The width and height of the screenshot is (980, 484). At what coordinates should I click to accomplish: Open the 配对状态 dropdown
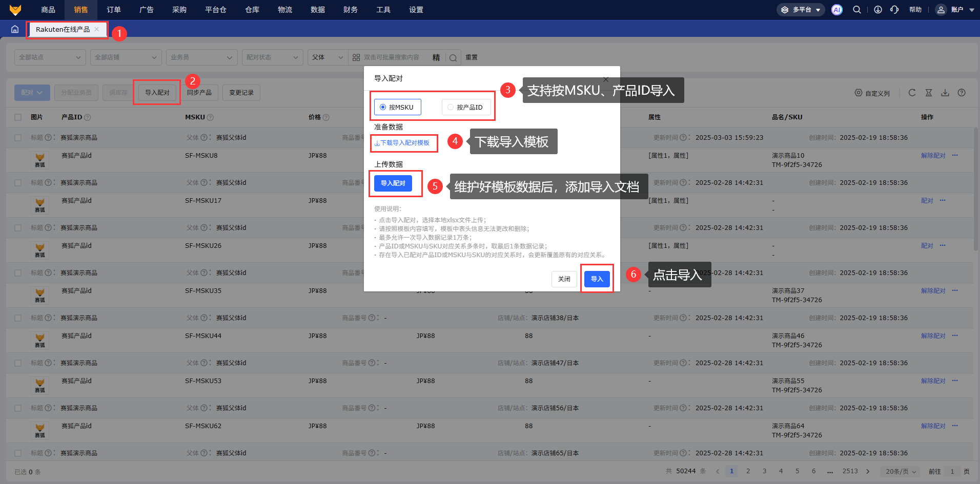(x=273, y=57)
